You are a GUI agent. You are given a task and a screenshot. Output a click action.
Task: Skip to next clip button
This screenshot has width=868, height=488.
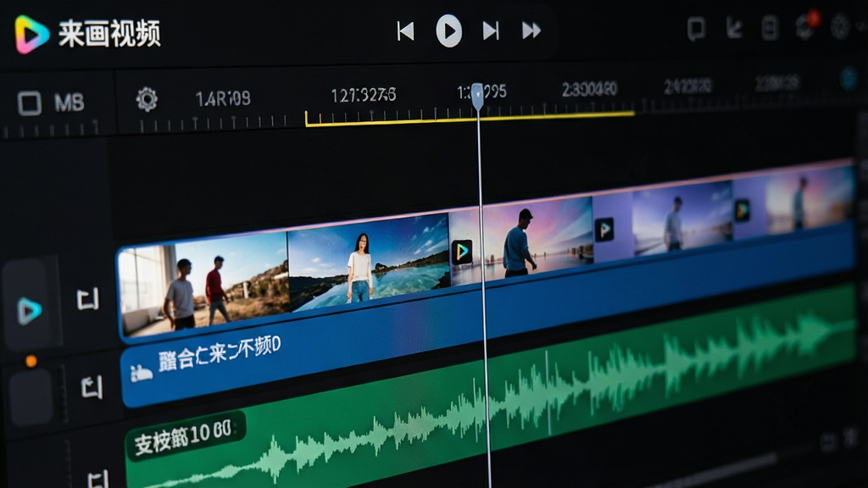pos(491,31)
